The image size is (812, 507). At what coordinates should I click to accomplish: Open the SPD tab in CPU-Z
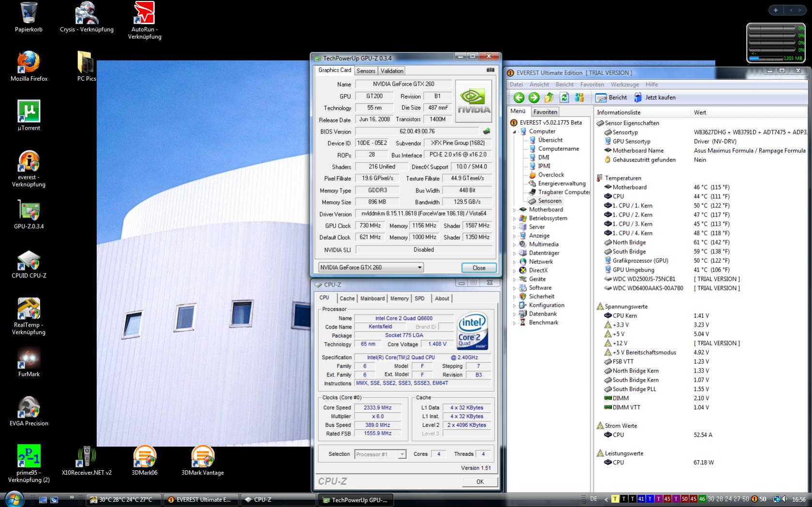pyautogui.click(x=419, y=299)
